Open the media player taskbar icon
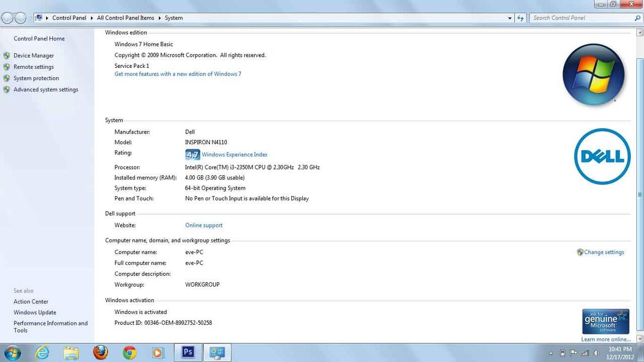Screen dimensions: 644x362 [x=158, y=353]
